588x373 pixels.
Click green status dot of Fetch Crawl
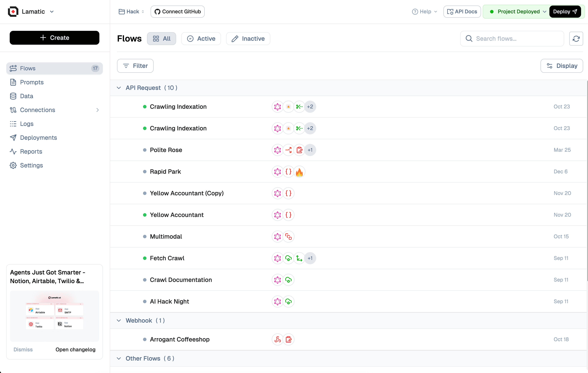(x=145, y=258)
